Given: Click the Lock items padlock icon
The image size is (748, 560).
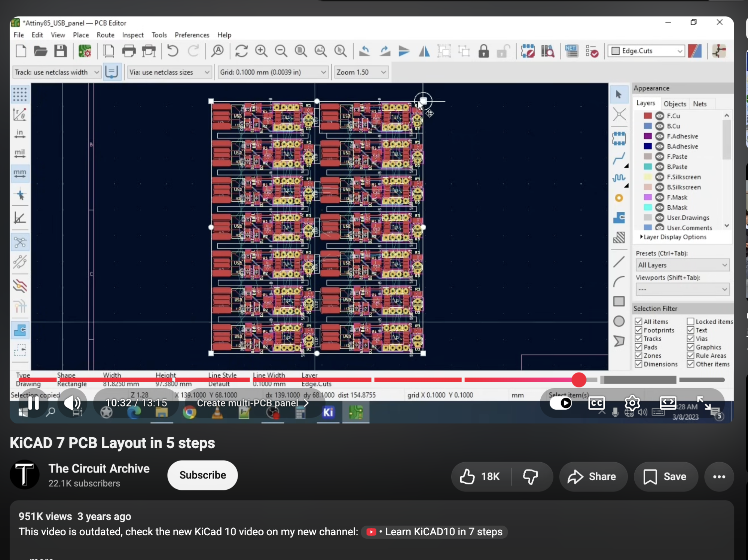Looking at the screenshot, I should pos(484,51).
